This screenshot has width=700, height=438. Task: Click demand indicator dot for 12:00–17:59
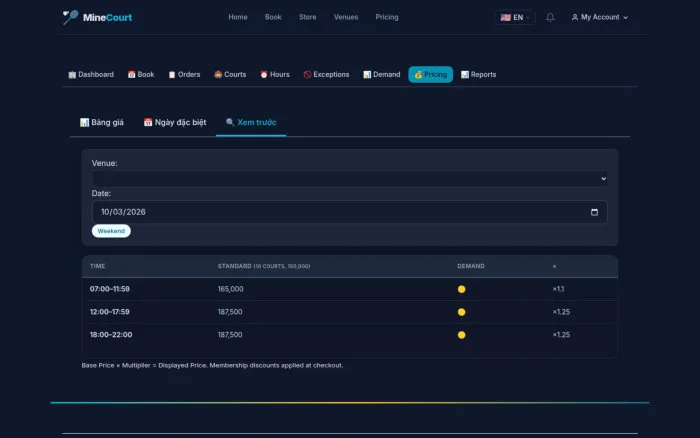point(462,312)
